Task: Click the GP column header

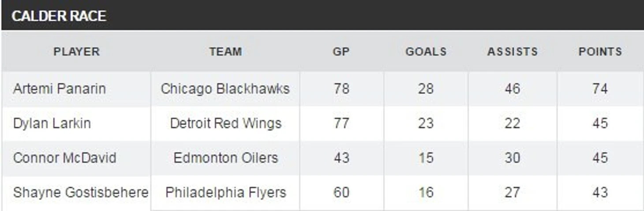Action: pyautogui.click(x=341, y=52)
